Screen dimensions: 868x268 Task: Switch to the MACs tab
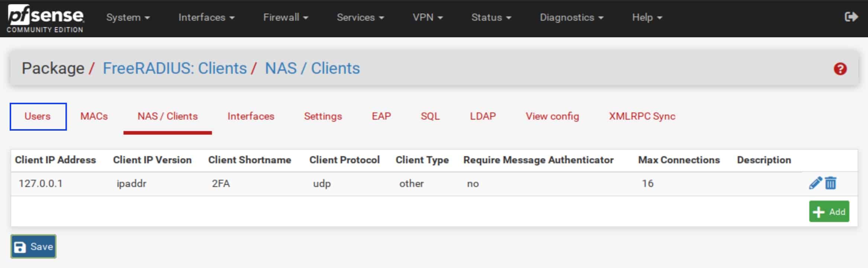94,117
